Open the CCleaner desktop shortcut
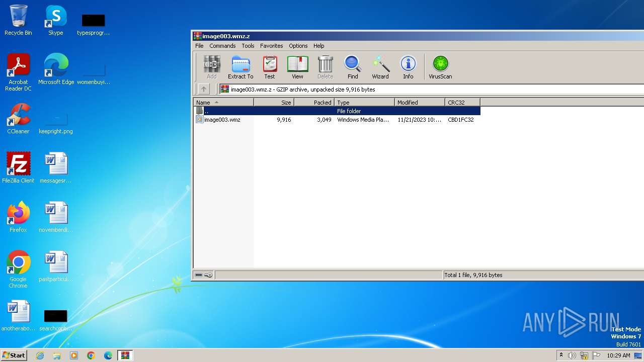 tap(18, 119)
